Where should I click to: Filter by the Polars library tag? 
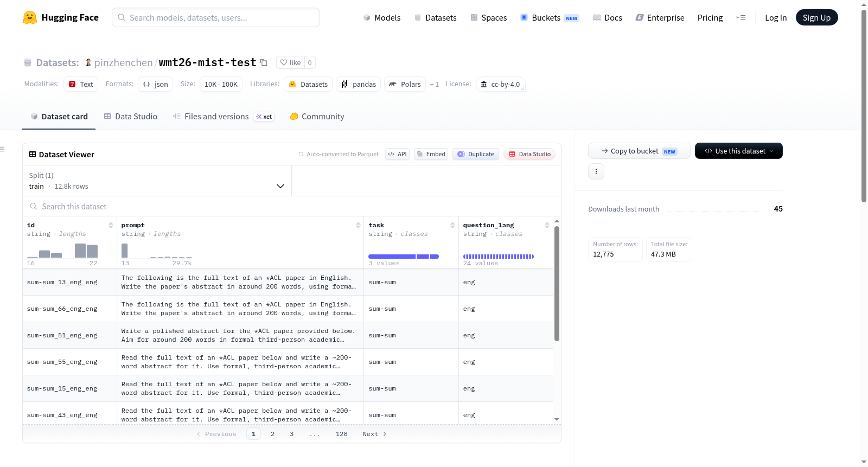tap(405, 84)
